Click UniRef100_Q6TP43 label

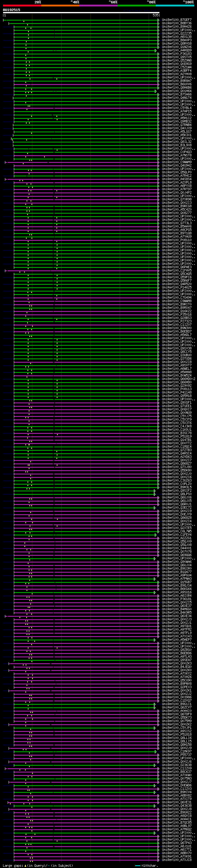tap(176, 843)
